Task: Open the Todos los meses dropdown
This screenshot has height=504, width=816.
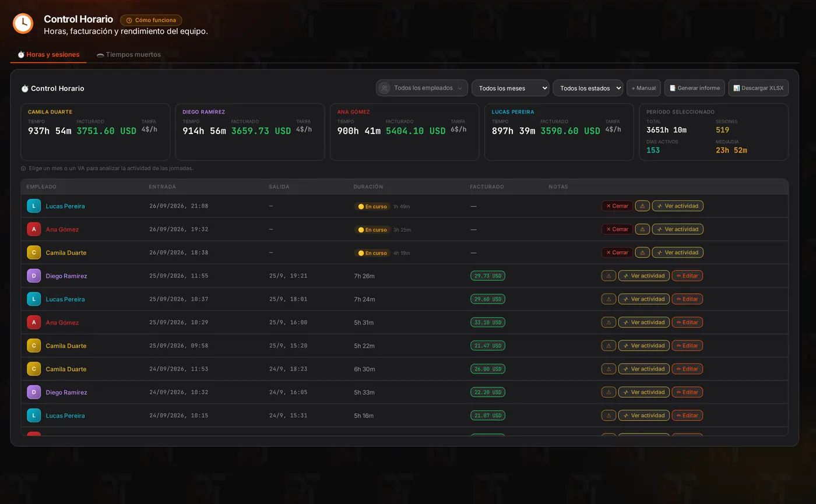Action: tap(510, 88)
